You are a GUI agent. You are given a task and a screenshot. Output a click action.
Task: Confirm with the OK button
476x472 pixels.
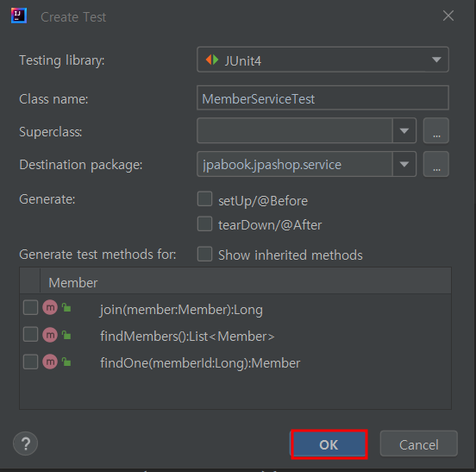[329, 444]
